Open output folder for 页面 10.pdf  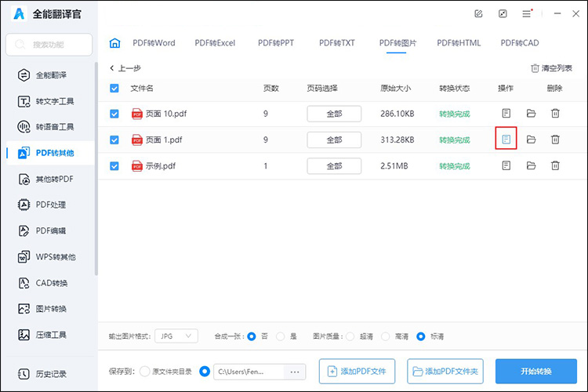pos(531,113)
